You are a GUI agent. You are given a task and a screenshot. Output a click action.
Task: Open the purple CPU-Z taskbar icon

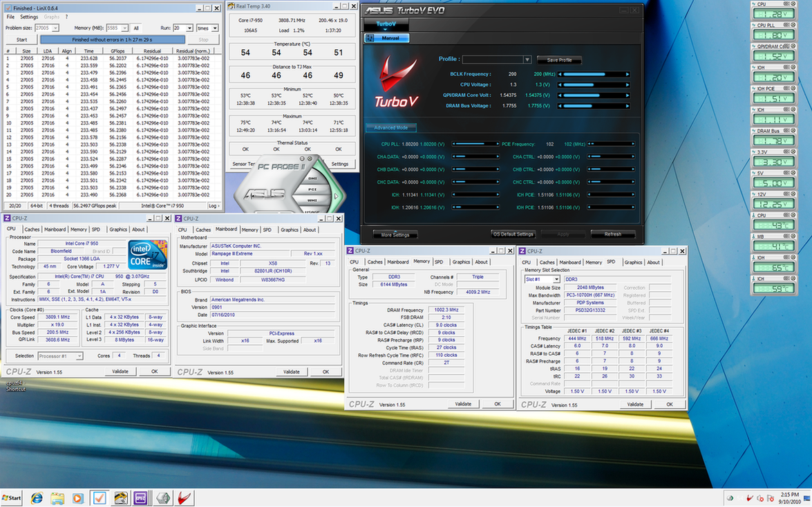pos(140,498)
